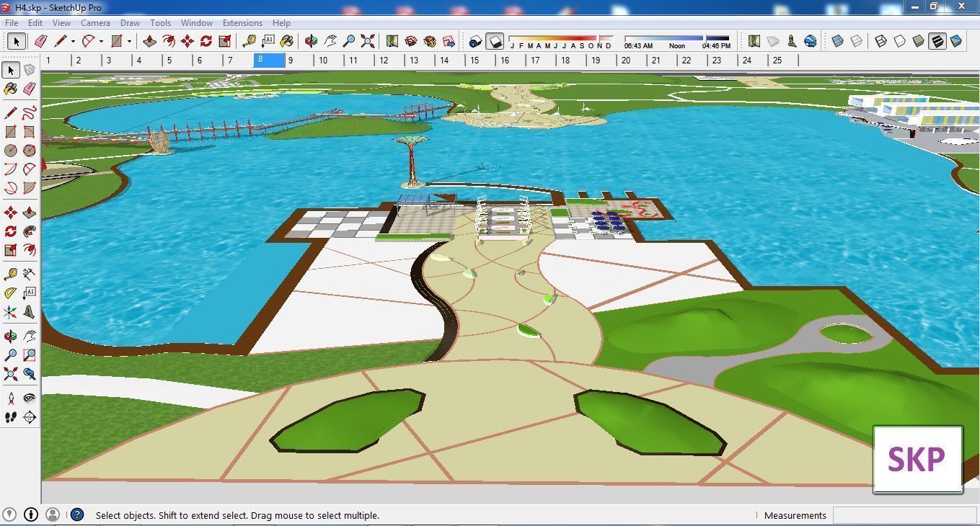
Task: Activate the Look Around eye tool
Action: (29, 398)
